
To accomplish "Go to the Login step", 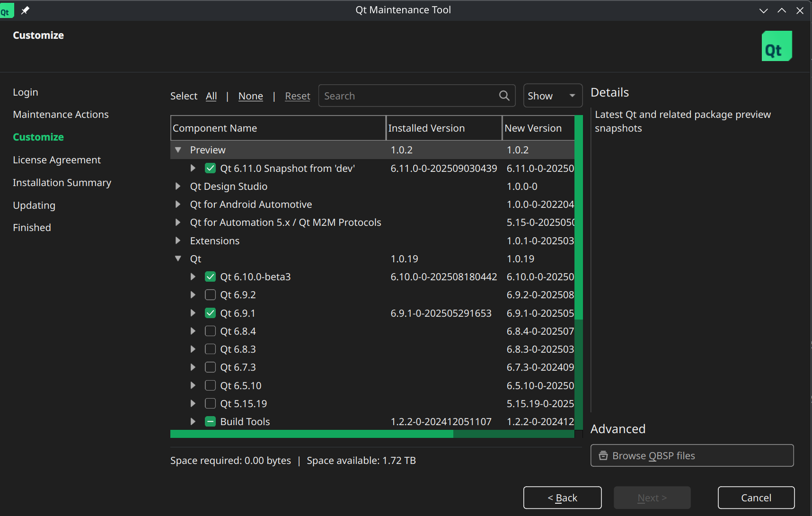I will pyautogui.click(x=26, y=92).
